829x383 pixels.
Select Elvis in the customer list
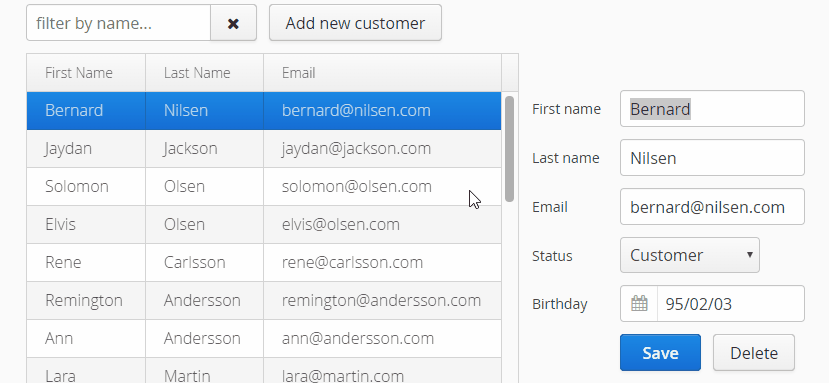point(86,224)
